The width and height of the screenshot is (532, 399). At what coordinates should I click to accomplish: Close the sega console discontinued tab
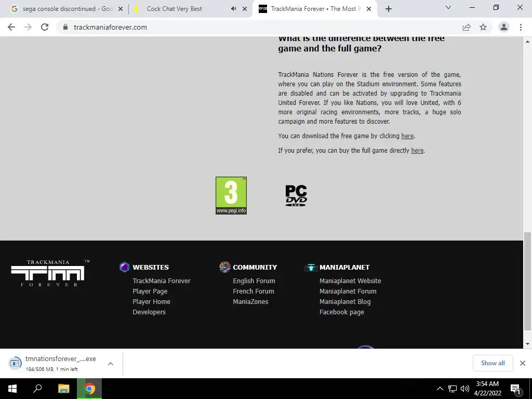(121, 9)
